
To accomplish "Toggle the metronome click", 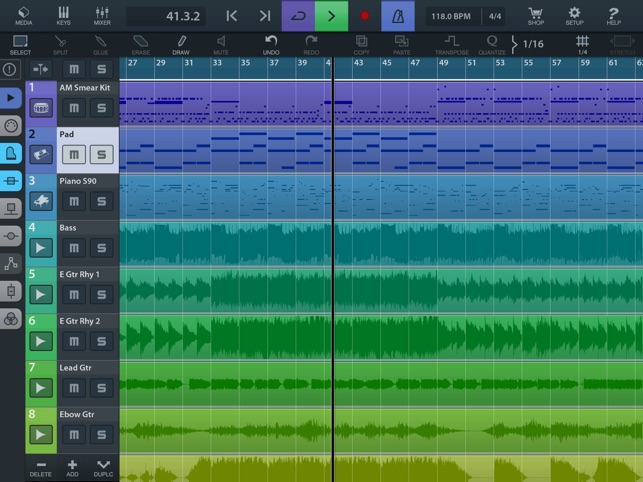I will coord(398,16).
